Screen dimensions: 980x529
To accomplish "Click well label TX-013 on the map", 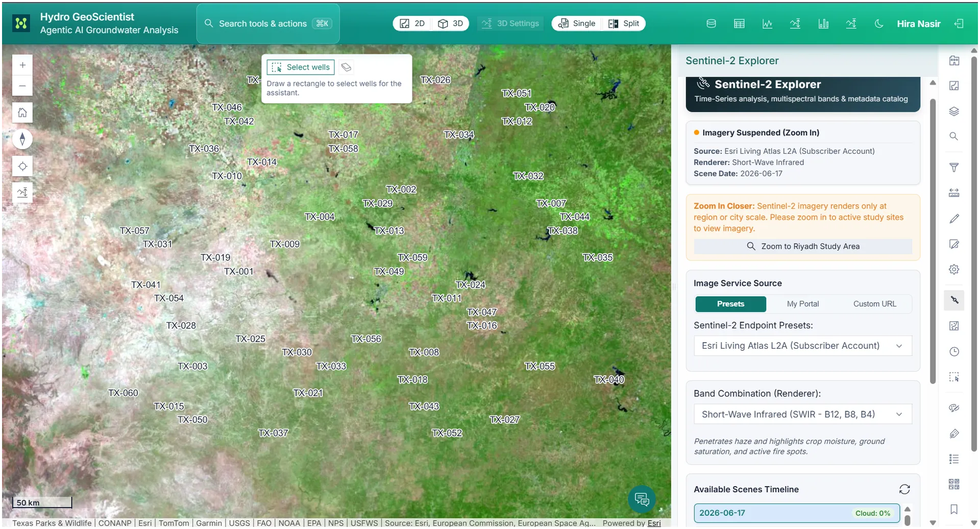I will 389,231.
